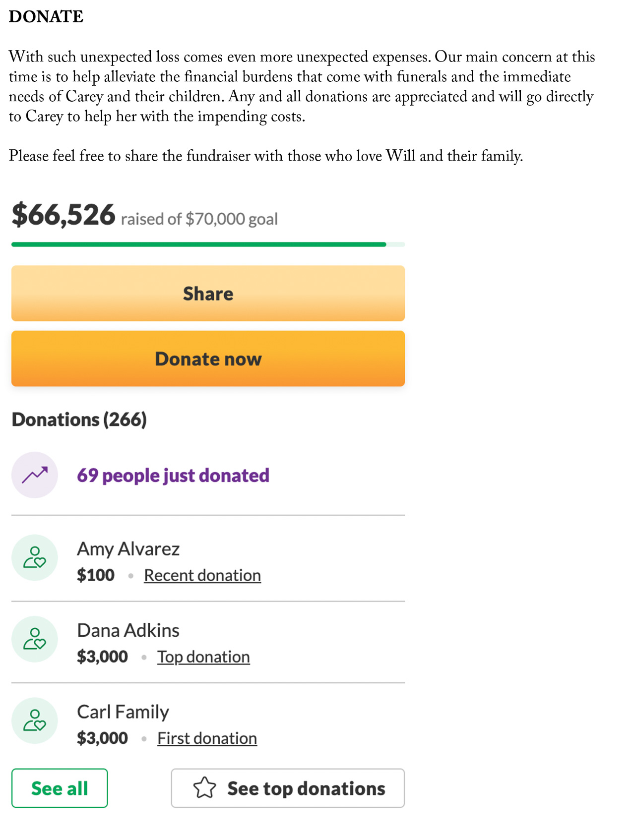Click the Share button
The height and width of the screenshot is (840, 630).
point(208,293)
